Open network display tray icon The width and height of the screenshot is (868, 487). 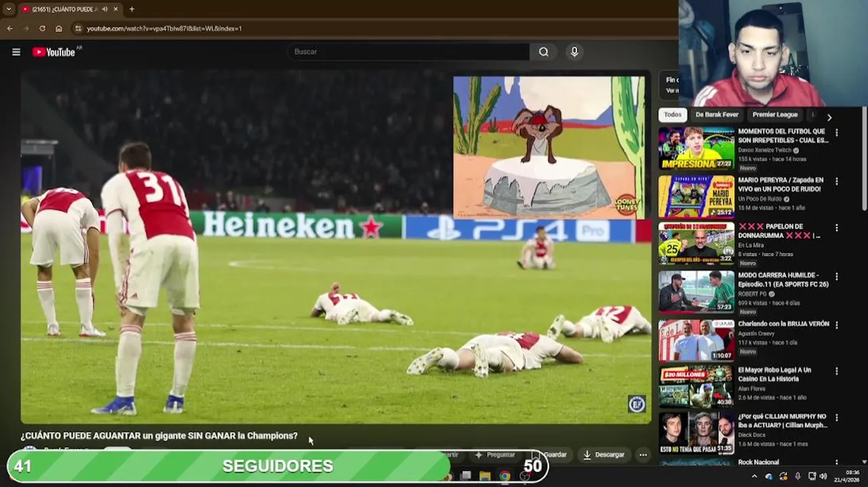(x=812, y=476)
